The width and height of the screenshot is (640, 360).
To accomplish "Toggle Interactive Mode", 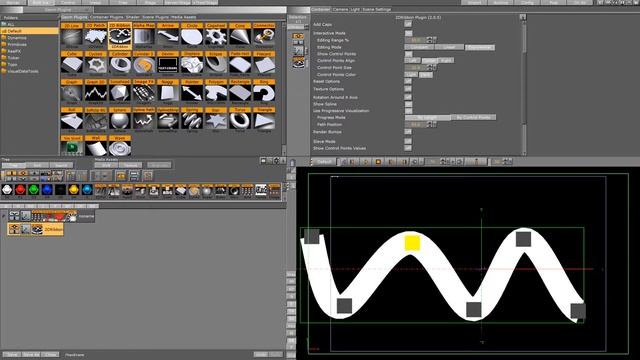I will click(x=408, y=33).
